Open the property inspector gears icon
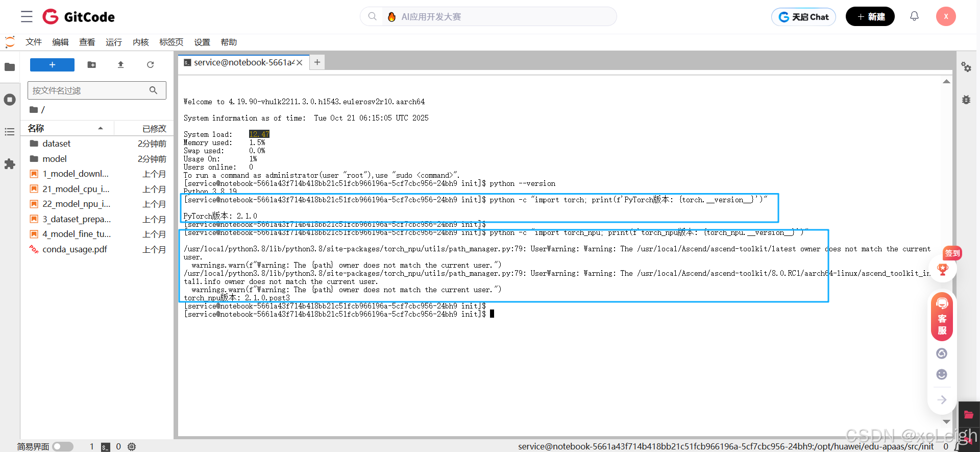 966,67
